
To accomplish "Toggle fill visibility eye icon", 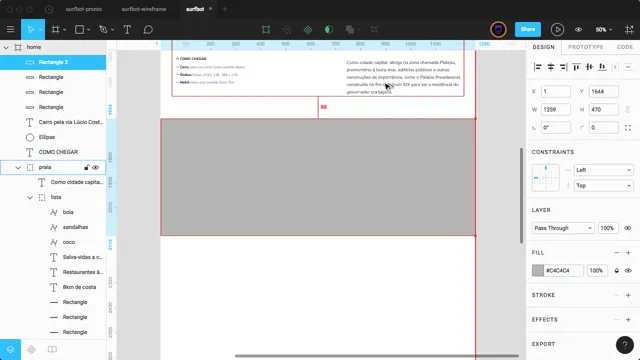I will coord(628,271).
